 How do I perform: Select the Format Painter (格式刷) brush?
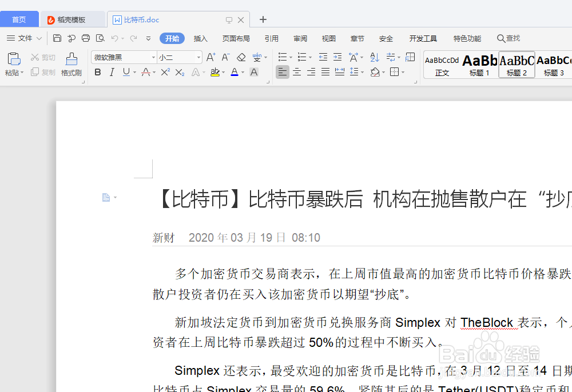coord(71,64)
